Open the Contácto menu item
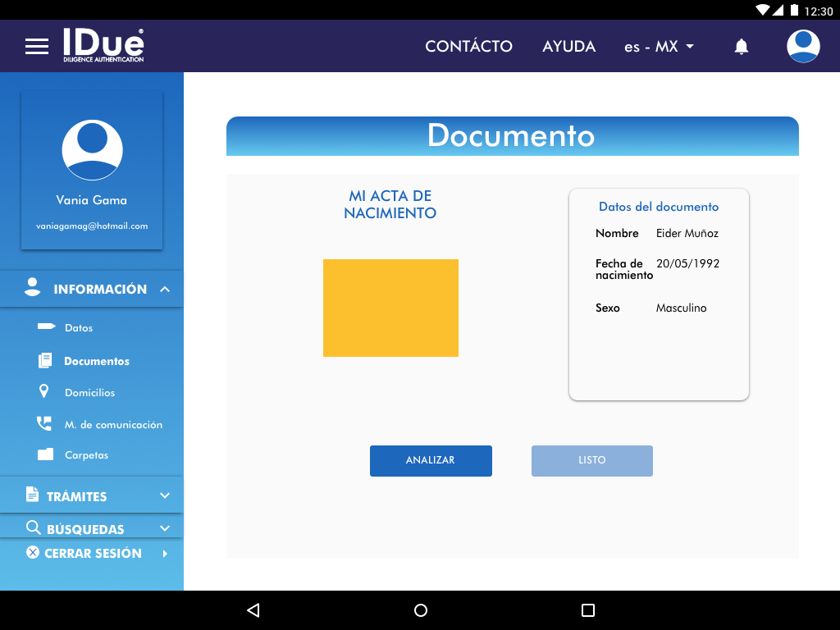Screen dimensions: 840x630 point(468,47)
